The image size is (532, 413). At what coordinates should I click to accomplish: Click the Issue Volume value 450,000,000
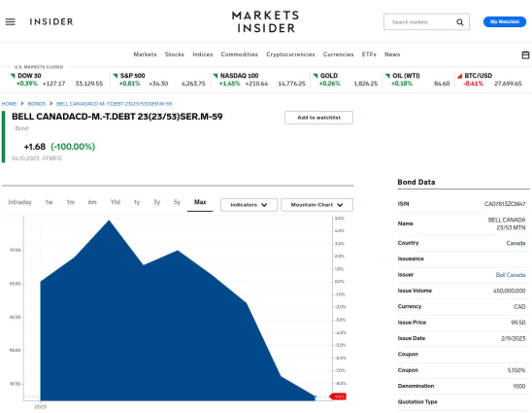click(509, 291)
